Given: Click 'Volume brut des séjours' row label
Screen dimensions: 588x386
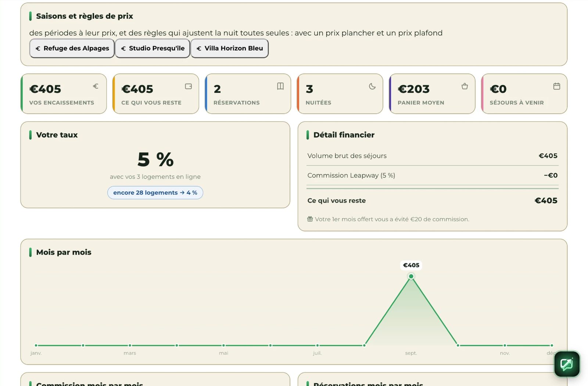Looking at the screenshot, I should coord(347,156).
